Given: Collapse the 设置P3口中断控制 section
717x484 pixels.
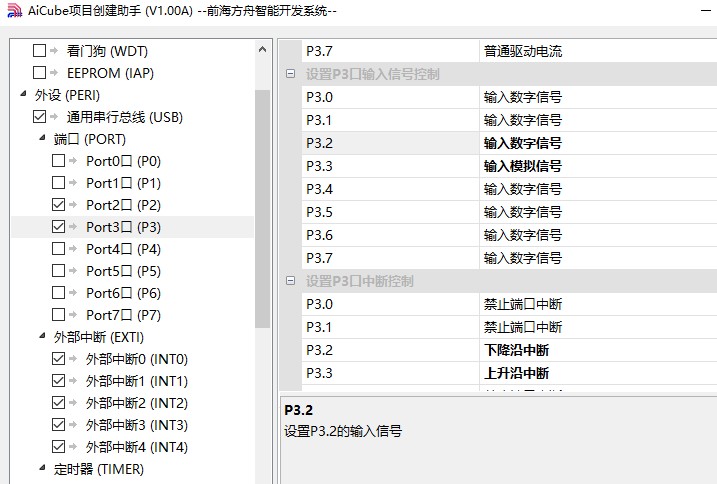Looking at the screenshot, I should [x=290, y=280].
